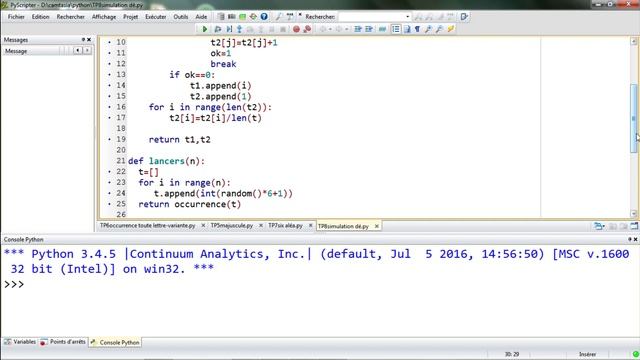Click the page layout icon beside line numbers
Screen dimensions: 640x360
407,29
